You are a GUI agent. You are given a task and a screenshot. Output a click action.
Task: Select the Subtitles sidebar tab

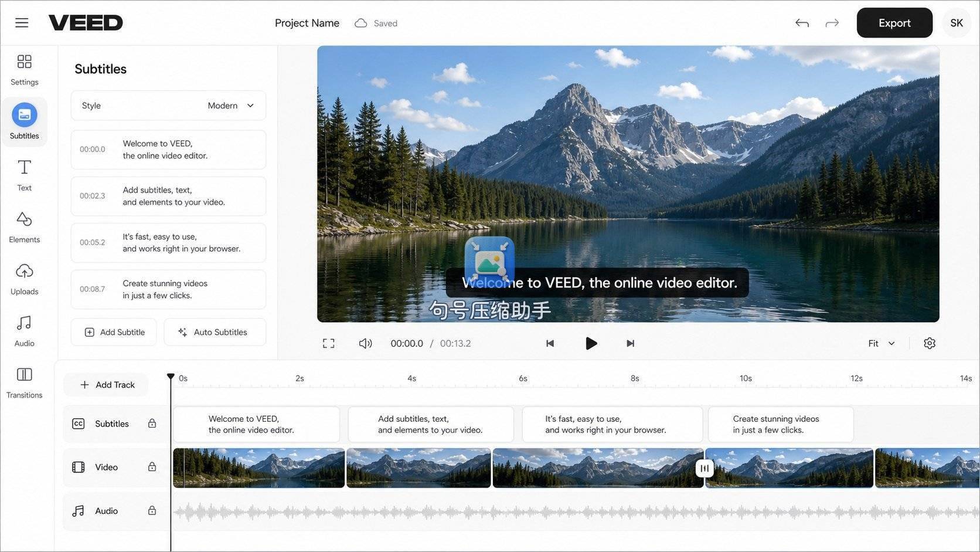[x=24, y=122]
